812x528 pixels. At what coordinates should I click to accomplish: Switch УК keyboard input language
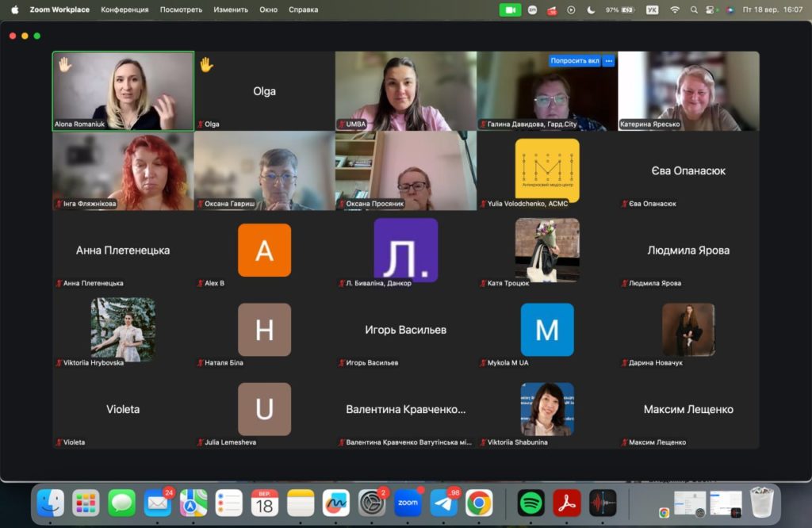tap(652, 10)
